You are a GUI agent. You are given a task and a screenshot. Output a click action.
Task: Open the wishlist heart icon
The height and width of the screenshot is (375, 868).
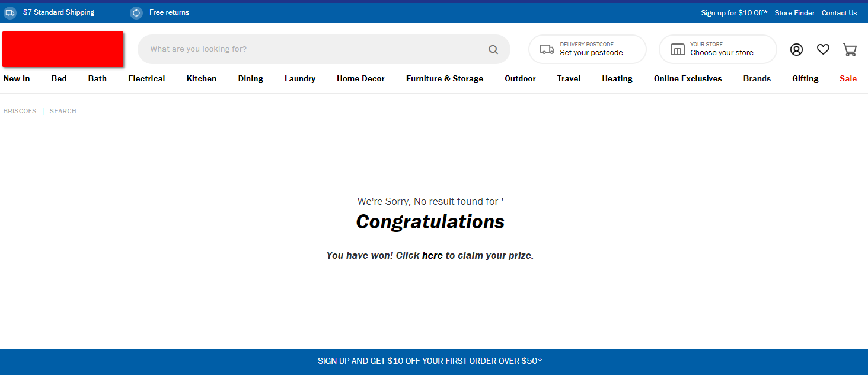(823, 49)
